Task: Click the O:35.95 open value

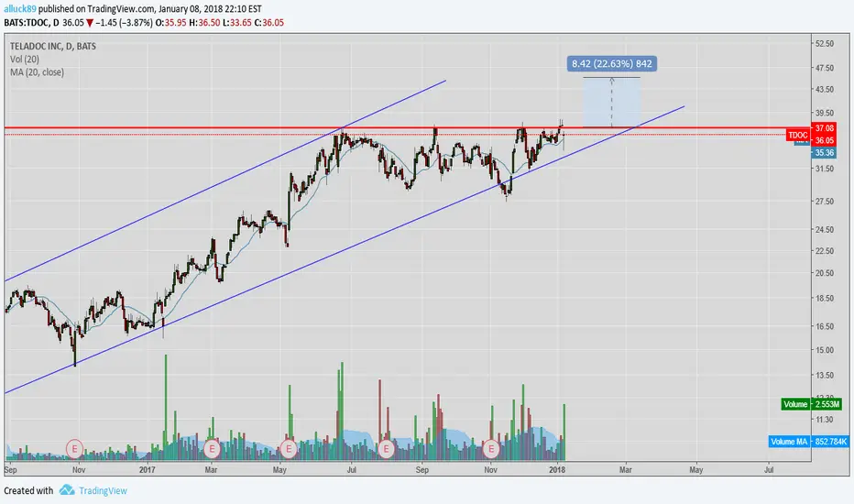Action: [x=171, y=23]
